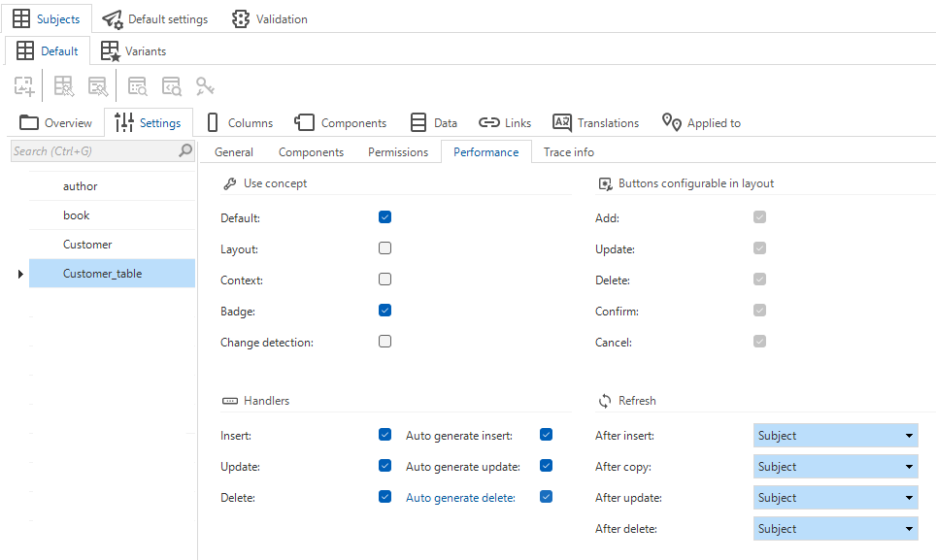This screenshot has height=560, width=936.
Task: Click the table grid icon with cursor in toolbar
Action: 64,86
